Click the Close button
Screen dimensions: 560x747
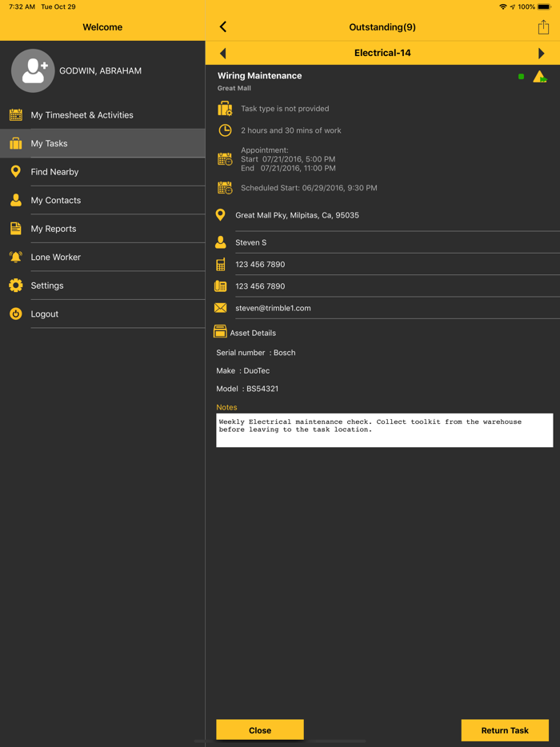(260, 730)
